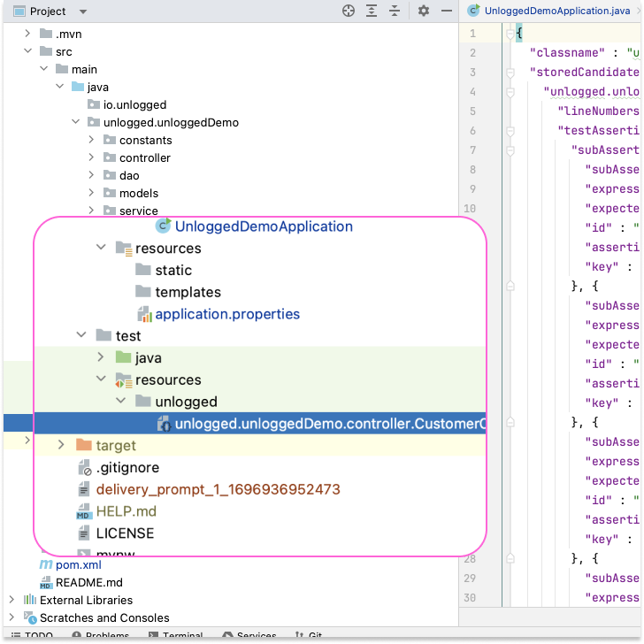Open Project panel settings gear
Viewport: 644px width, 644px height.
point(424,11)
